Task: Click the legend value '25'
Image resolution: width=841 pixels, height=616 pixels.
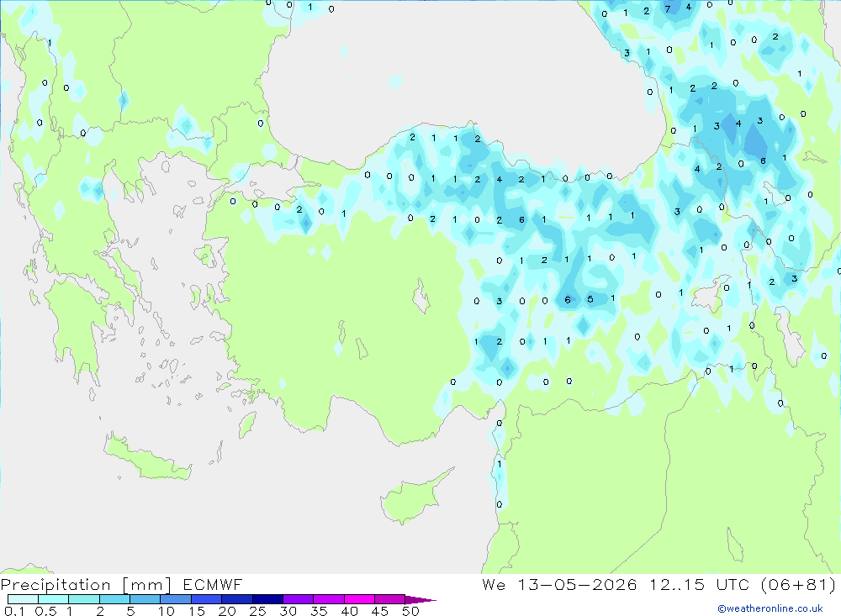Action: pyautogui.click(x=257, y=611)
